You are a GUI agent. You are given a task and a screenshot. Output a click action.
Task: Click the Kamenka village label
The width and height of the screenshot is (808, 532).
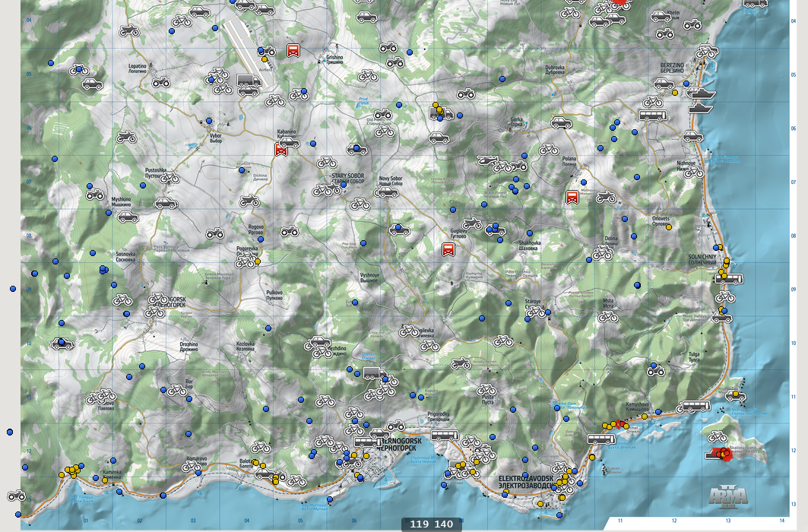[112, 474]
